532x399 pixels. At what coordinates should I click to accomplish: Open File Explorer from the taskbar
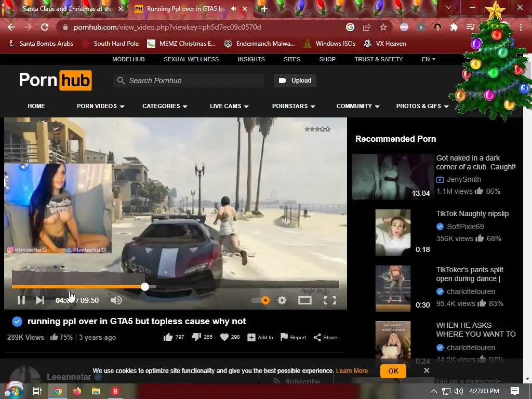click(x=96, y=391)
